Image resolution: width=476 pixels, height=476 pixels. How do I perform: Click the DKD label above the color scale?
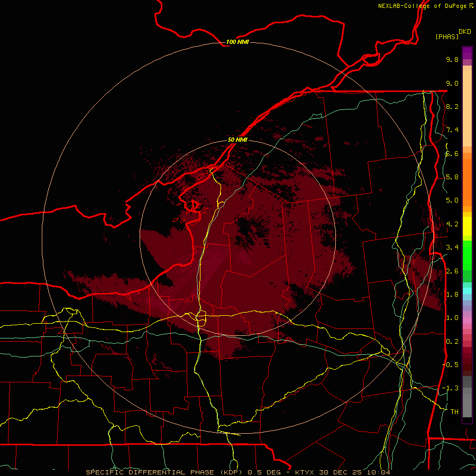(x=465, y=32)
